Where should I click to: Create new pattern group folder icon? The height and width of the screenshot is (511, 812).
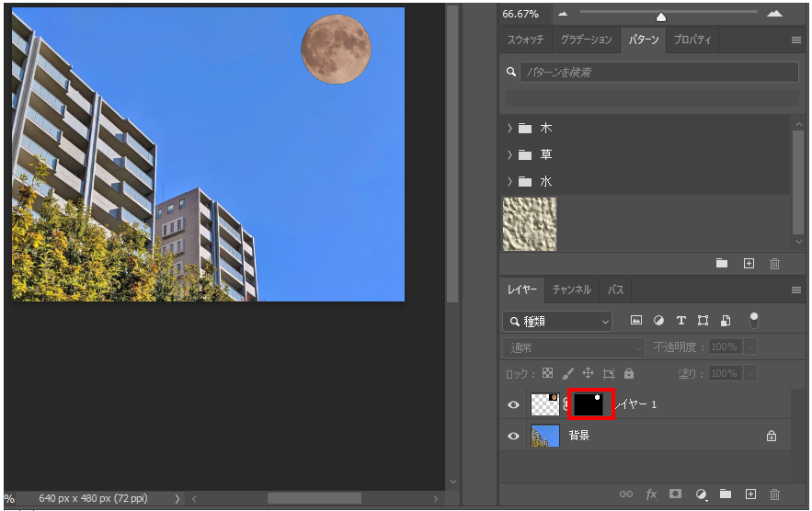[x=721, y=263]
